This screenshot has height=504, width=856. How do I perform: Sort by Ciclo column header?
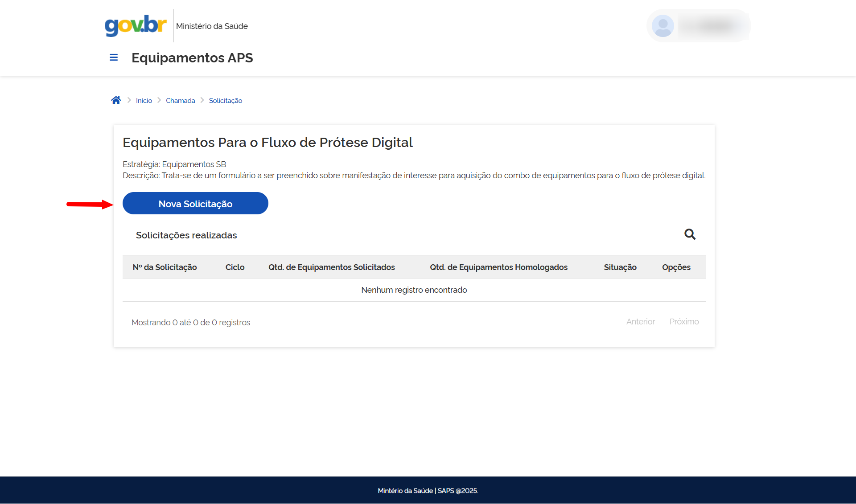(x=235, y=267)
